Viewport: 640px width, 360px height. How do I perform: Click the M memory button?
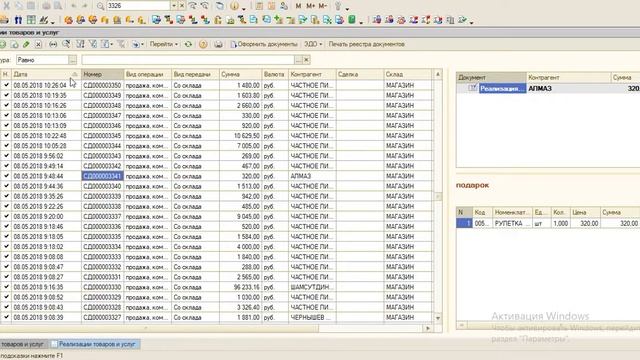coord(298,6)
